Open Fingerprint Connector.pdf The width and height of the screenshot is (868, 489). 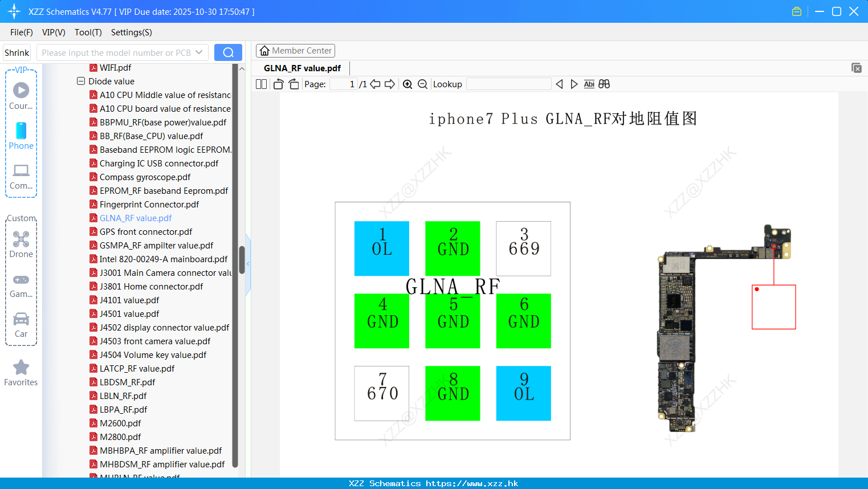coord(144,205)
